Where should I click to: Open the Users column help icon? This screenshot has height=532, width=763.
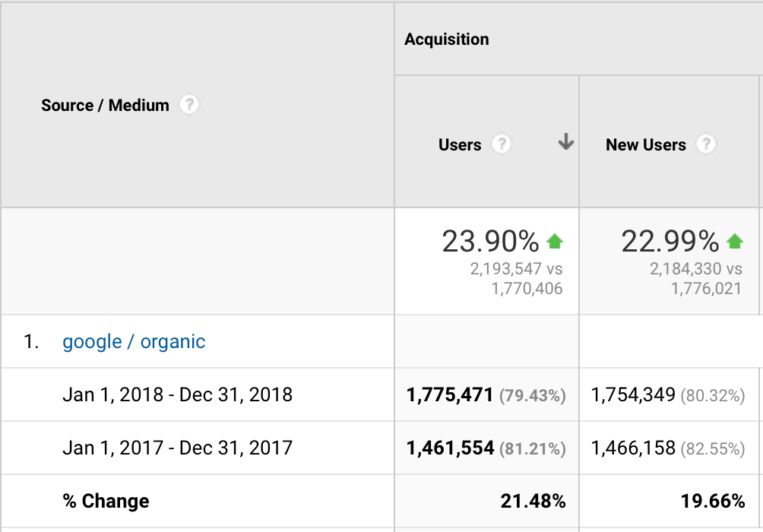tap(501, 144)
